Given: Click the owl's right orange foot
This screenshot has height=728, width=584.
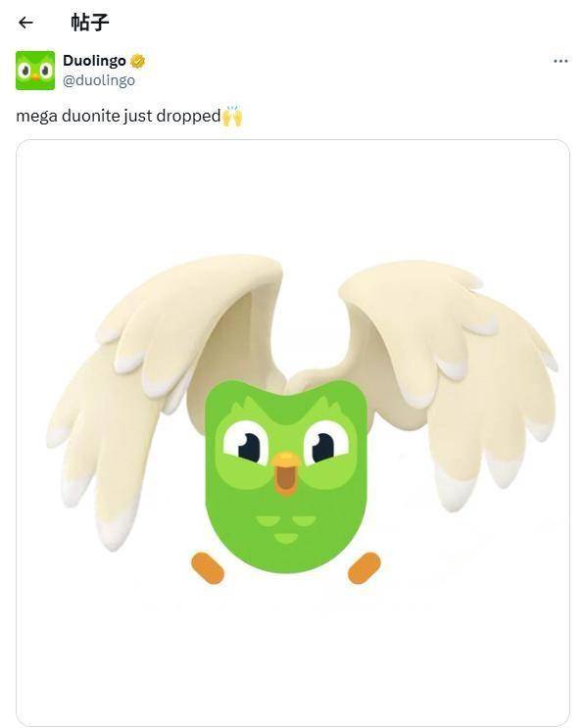Looking at the screenshot, I should coord(364,568).
